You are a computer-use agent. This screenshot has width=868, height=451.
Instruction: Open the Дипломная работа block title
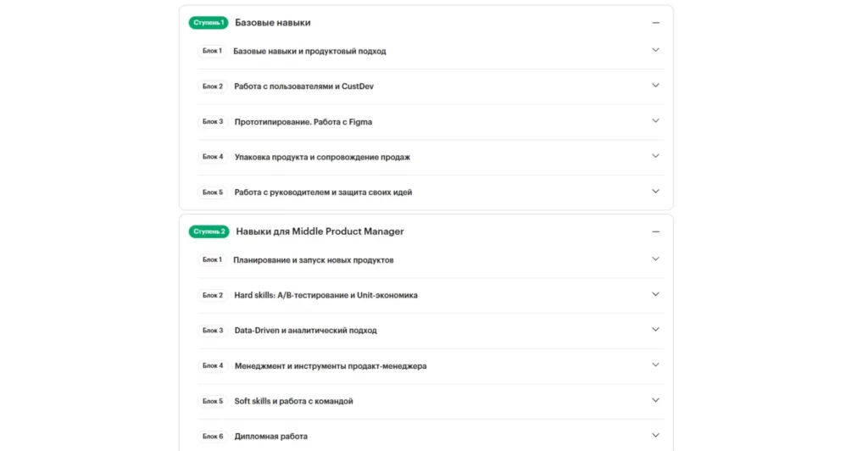tap(270, 437)
